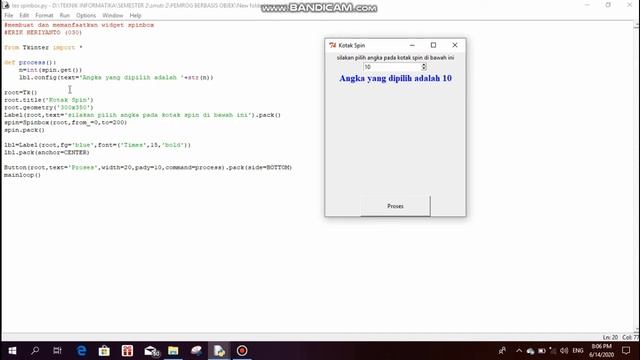Minimize the IDLE editor window

pos(587,5)
